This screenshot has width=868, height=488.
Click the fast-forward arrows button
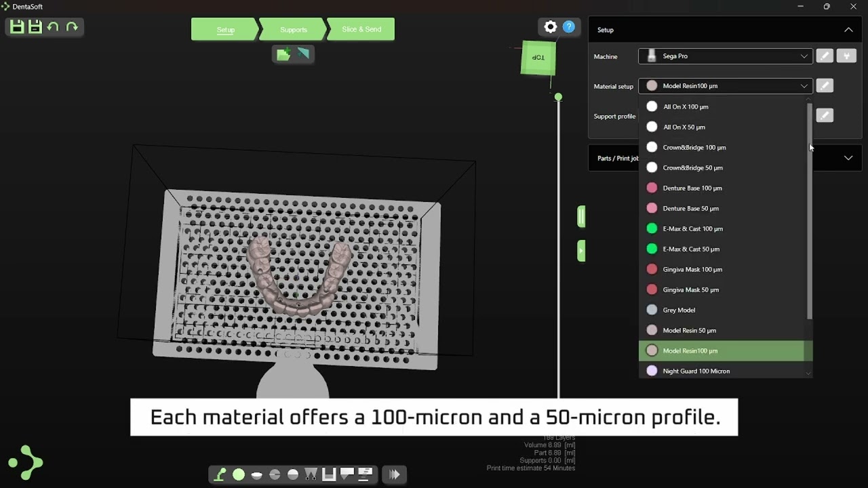tap(394, 474)
